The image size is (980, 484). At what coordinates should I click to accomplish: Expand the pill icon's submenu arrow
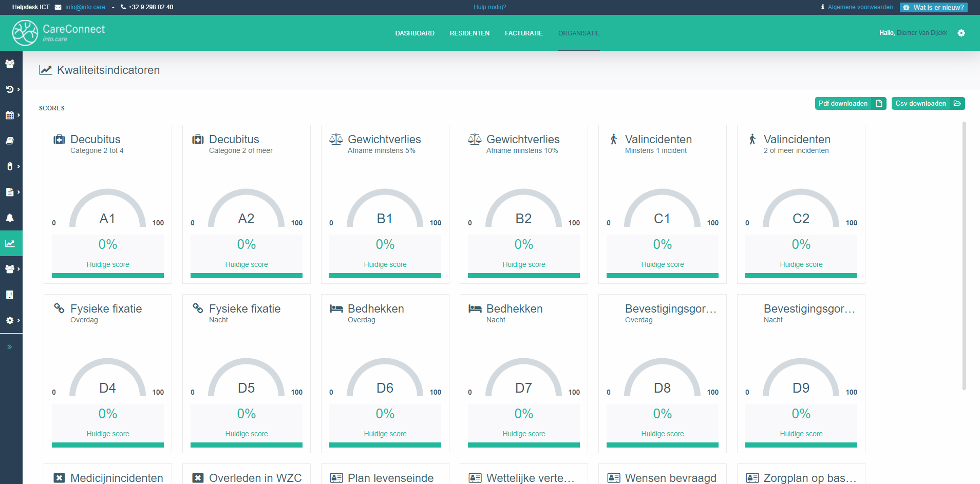tap(18, 166)
